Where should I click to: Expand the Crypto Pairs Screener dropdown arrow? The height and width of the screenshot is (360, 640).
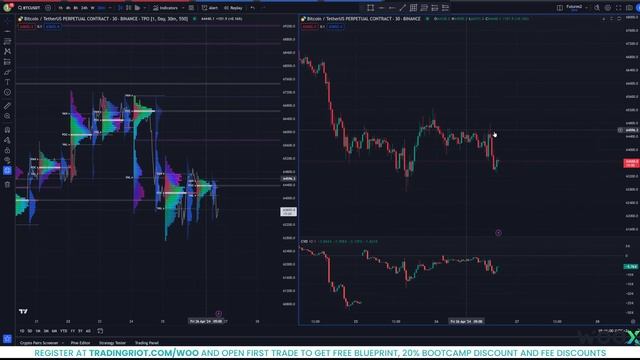(x=63, y=343)
